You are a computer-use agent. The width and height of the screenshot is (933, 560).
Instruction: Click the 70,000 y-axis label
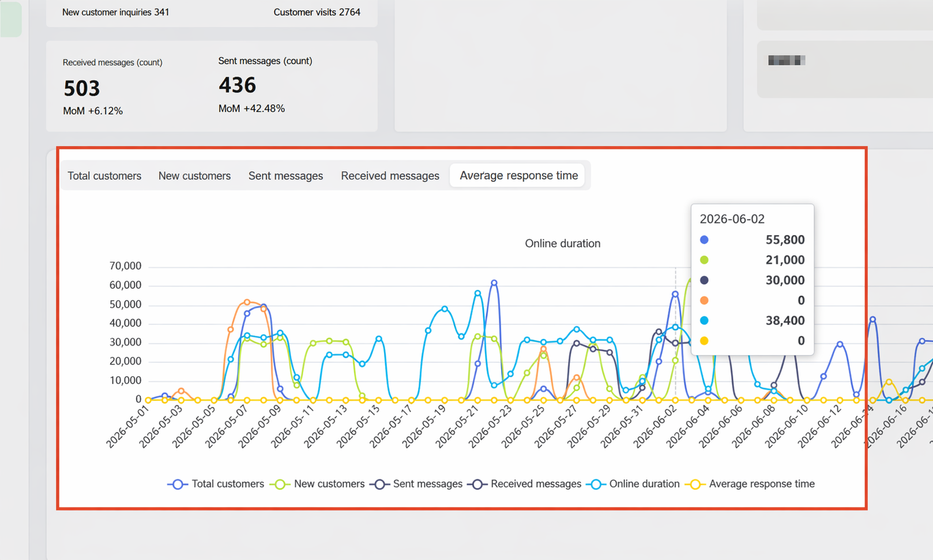point(125,266)
